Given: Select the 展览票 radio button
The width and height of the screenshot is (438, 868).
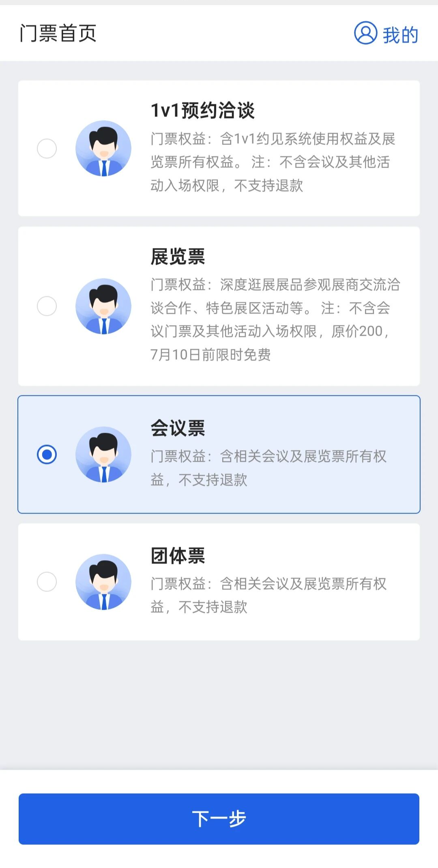Looking at the screenshot, I should [47, 306].
